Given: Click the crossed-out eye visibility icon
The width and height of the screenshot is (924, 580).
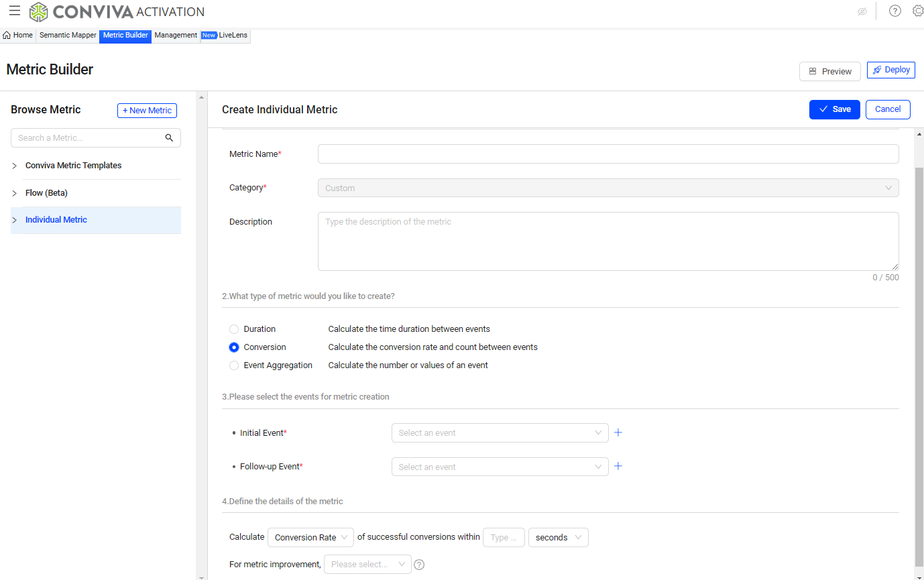Looking at the screenshot, I should (862, 11).
